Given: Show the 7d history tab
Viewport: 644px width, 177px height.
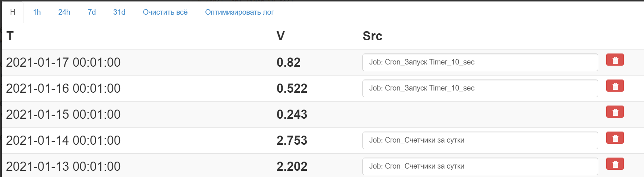Looking at the screenshot, I should (x=92, y=12).
